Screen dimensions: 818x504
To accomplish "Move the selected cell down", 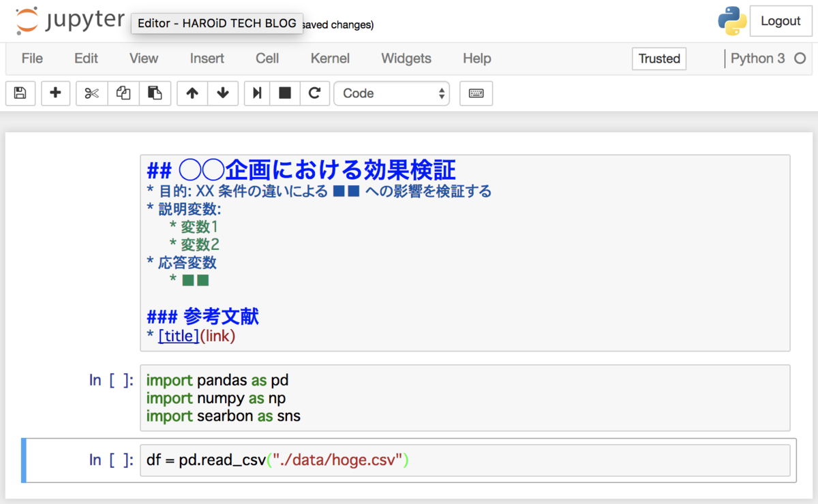I will coord(223,93).
